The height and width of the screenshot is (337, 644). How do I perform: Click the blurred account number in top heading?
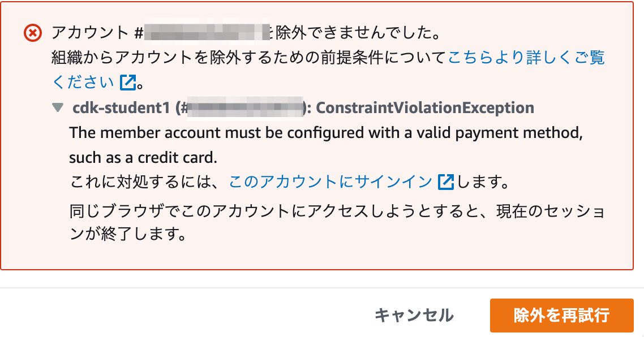[x=207, y=32]
